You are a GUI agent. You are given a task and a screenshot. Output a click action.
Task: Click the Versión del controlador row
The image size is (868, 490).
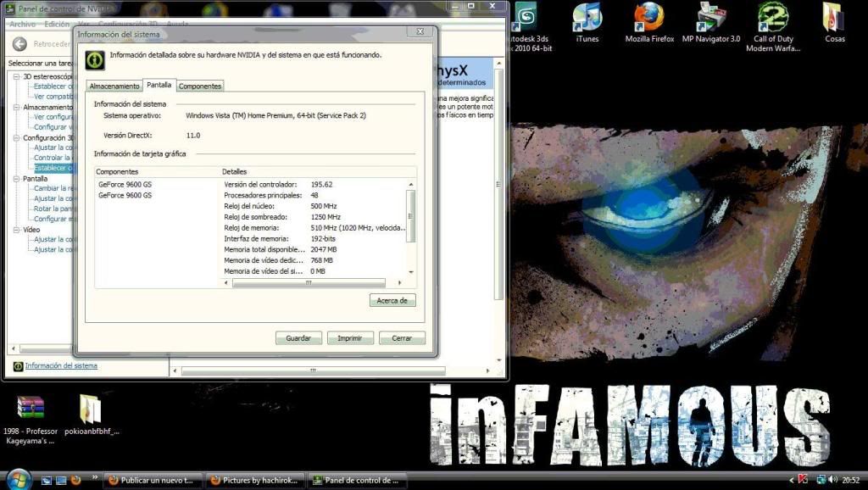tap(314, 184)
